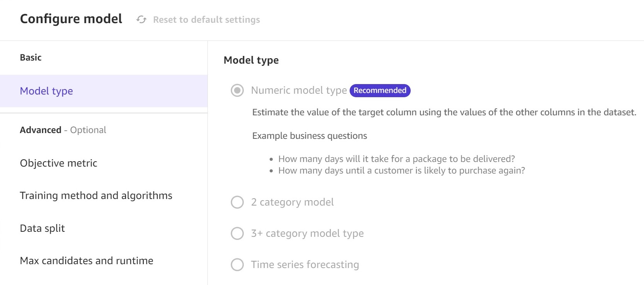Click the reset icon beside Configure model
The width and height of the screenshot is (644, 285).
(141, 20)
